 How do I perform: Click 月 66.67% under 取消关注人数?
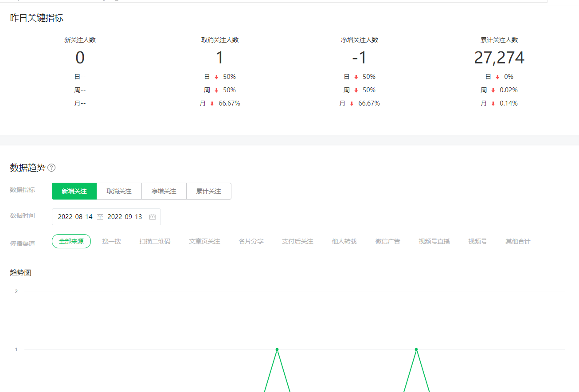tap(220, 103)
